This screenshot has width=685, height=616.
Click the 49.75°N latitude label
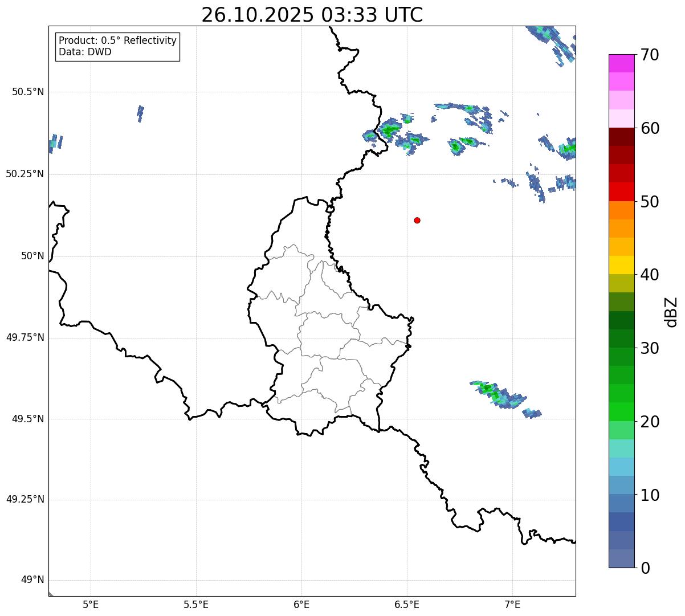(x=25, y=337)
